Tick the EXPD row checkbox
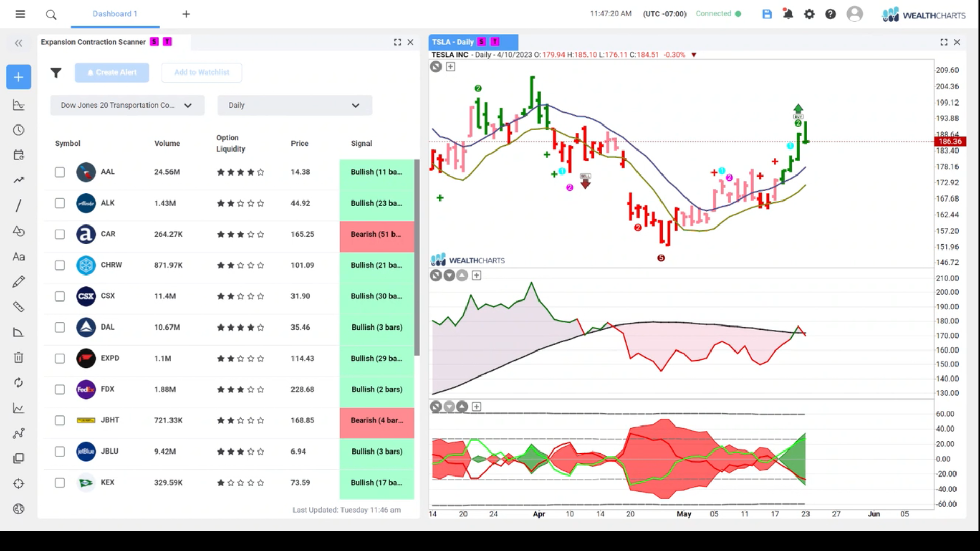The image size is (980, 551). pyautogui.click(x=60, y=359)
